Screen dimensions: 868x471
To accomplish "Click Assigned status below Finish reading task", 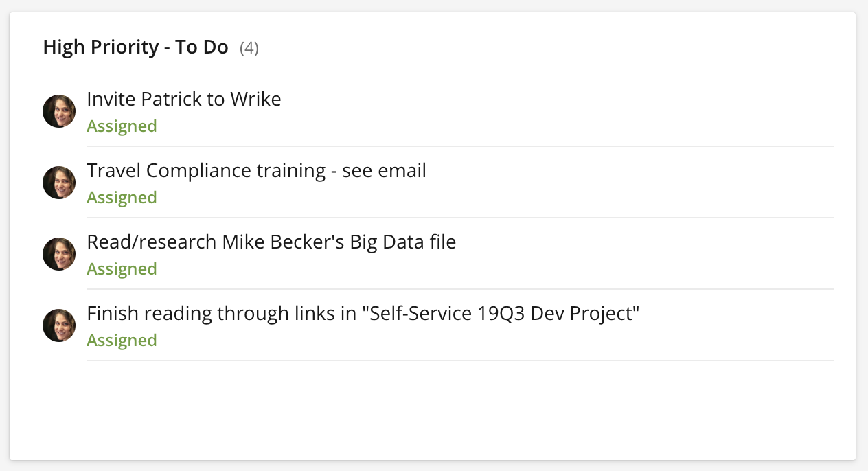I will (122, 341).
